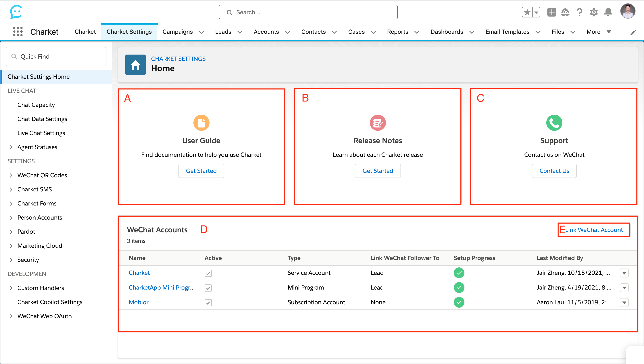The width and height of the screenshot is (644, 364).
Task: Select Chat Capacity in the sidebar
Action: [36, 105]
